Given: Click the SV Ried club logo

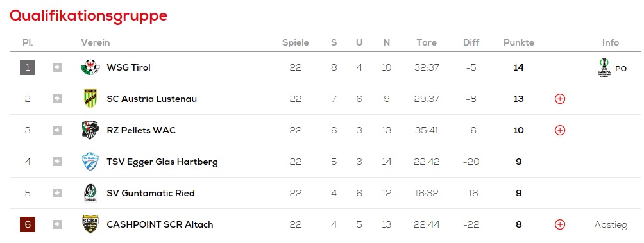Looking at the screenshot, I should (90, 193).
